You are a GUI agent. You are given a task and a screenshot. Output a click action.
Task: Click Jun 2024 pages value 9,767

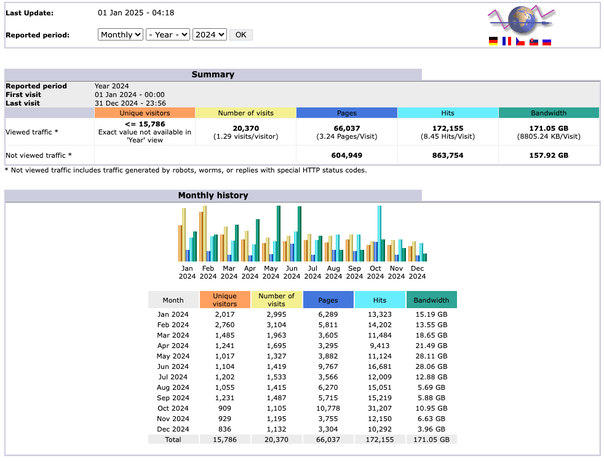(328, 366)
